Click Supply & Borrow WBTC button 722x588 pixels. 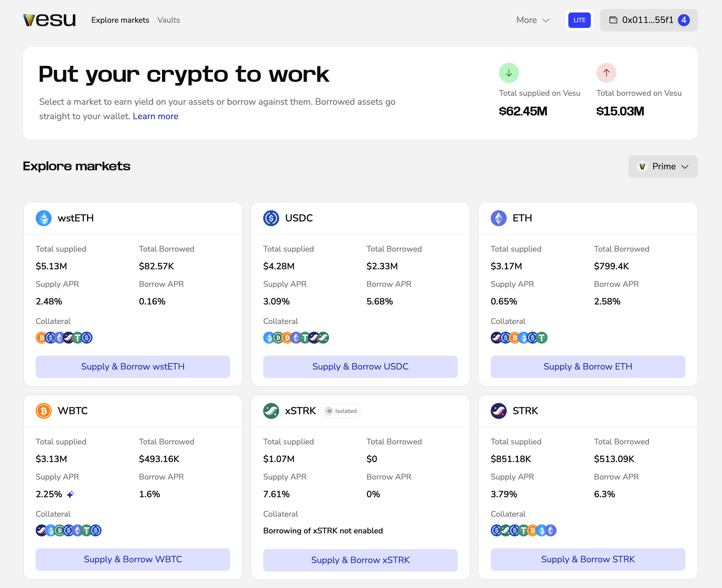coord(133,560)
